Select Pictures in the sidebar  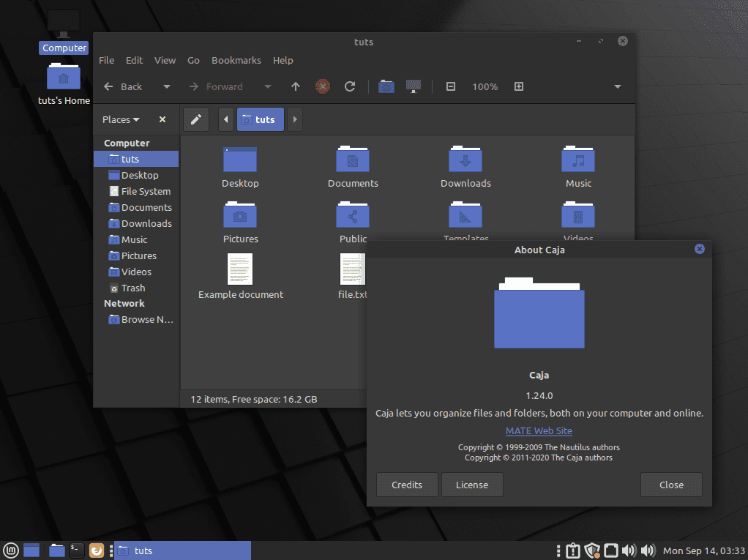click(x=138, y=255)
